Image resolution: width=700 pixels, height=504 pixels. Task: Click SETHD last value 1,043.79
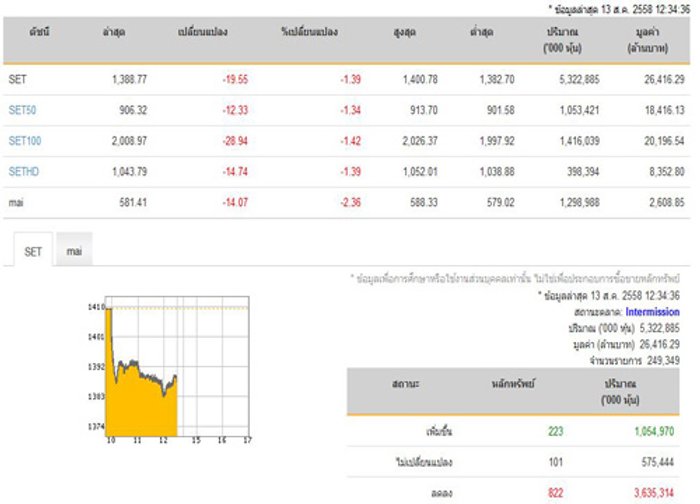coord(129,171)
